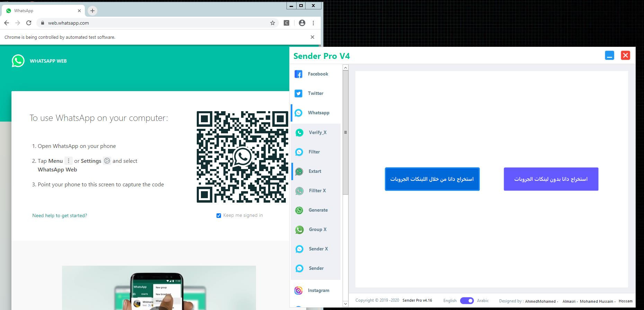Select the Generate menu label

pyautogui.click(x=318, y=210)
